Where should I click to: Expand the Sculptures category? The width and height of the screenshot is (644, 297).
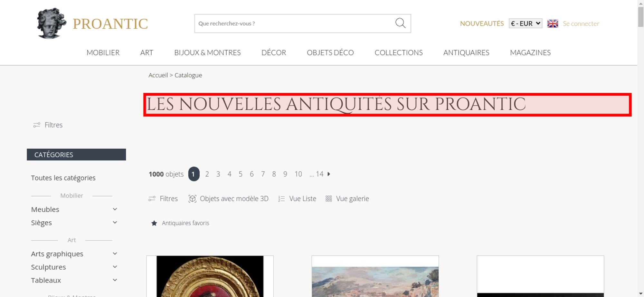point(115,267)
